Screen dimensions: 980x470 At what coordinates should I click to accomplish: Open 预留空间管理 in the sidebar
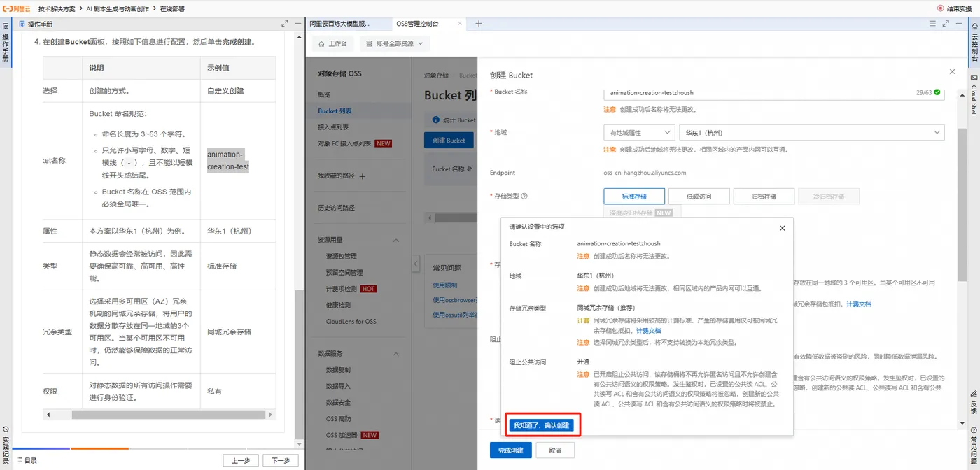[x=344, y=273]
